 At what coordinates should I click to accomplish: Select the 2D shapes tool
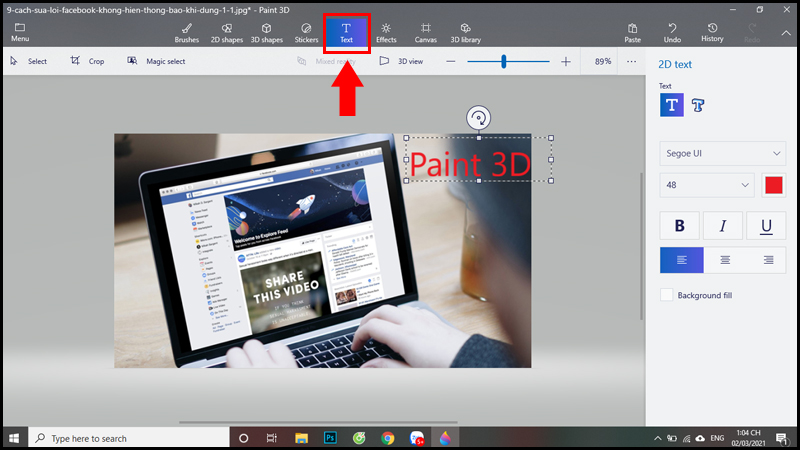click(227, 33)
